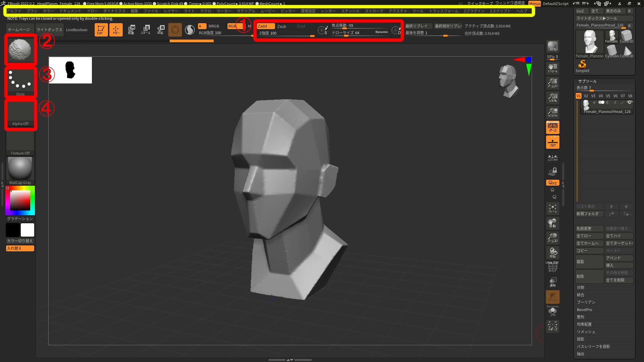Select the Draw (ドロー) mode button
Viewport: 644px width, 362px height.
(116, 29)
